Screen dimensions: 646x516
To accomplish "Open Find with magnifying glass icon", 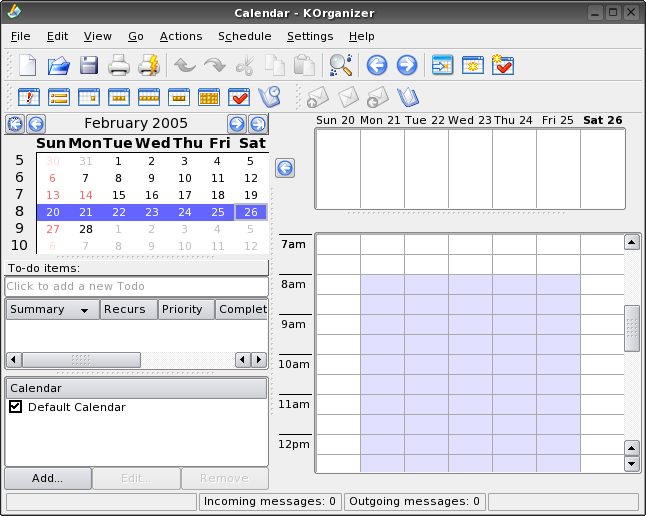I will pos(341,65).
